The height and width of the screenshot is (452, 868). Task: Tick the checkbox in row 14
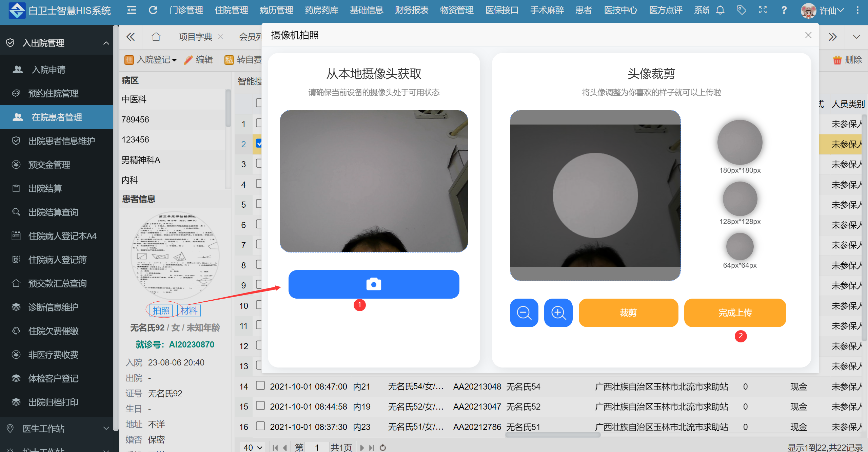coord(260,385)
